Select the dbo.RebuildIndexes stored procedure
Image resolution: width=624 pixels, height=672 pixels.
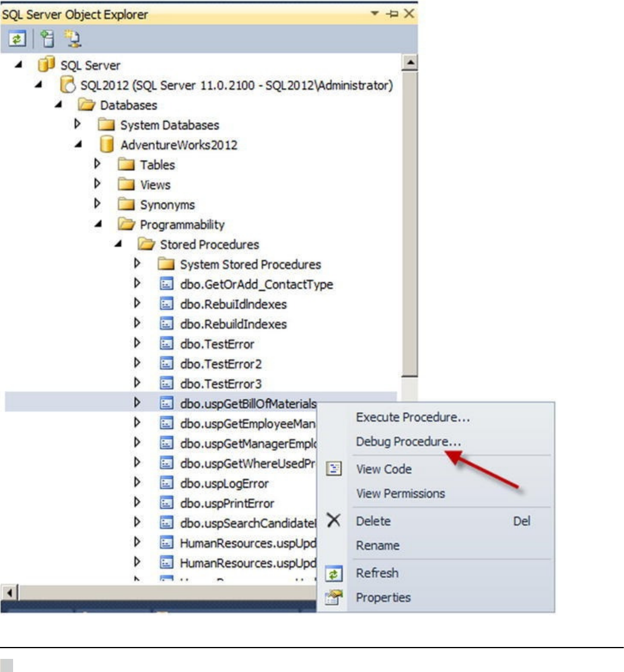[x=233, y=324]
